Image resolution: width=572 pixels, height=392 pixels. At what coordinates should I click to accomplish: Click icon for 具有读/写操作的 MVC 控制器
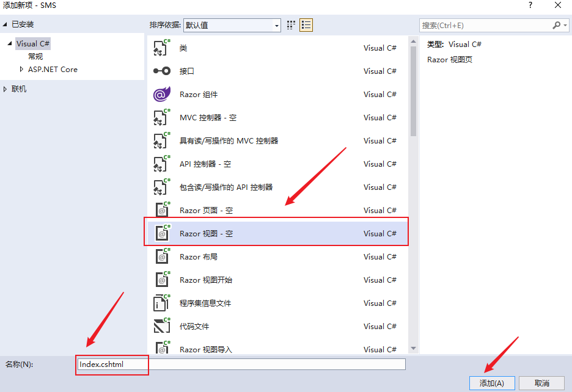point(162,141)
